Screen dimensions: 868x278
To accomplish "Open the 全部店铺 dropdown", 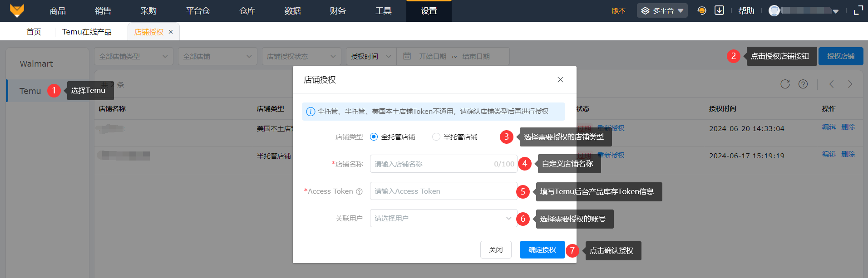I will click(x=217, y=56).
